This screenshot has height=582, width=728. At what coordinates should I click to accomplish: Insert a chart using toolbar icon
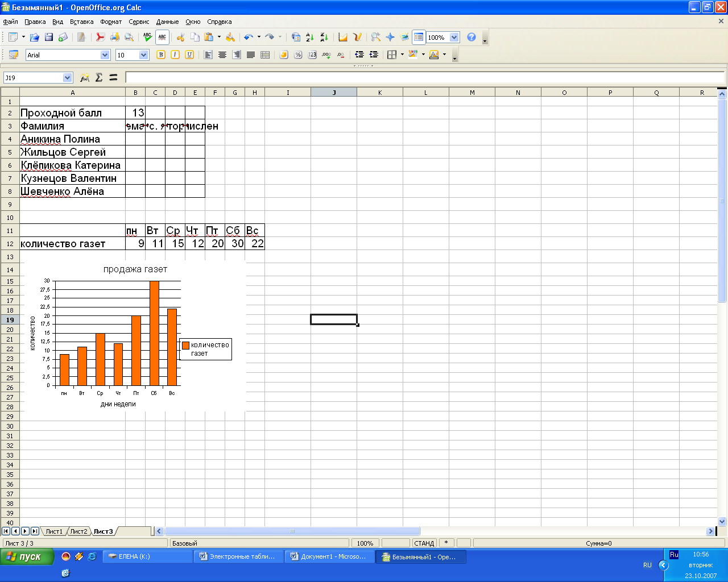point(343,38)
